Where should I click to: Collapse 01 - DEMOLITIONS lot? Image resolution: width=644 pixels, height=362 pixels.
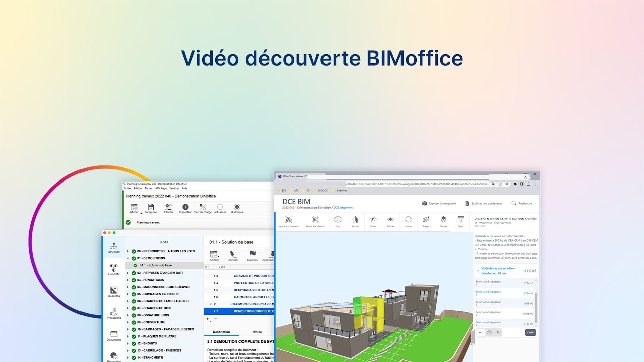pyautogui.click(x=128, y=258)
